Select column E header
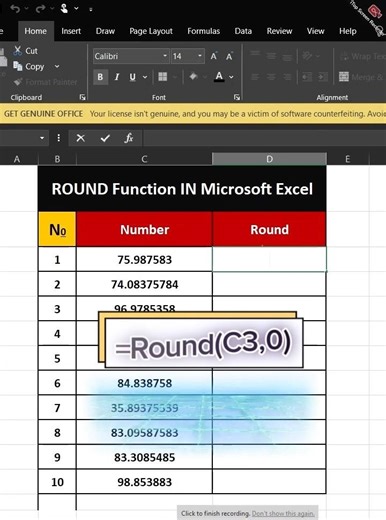 tap(348, 159)
